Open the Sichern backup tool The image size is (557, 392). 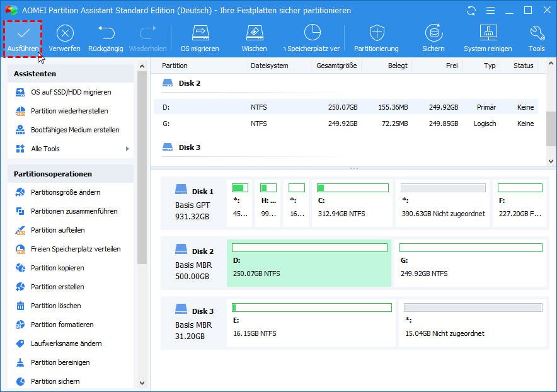434,38
